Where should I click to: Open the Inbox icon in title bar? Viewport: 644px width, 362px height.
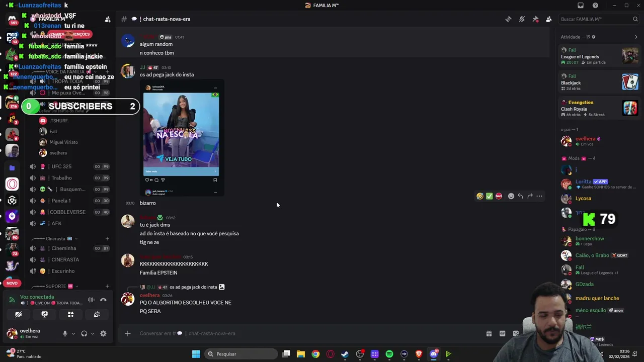click(581, 6)
